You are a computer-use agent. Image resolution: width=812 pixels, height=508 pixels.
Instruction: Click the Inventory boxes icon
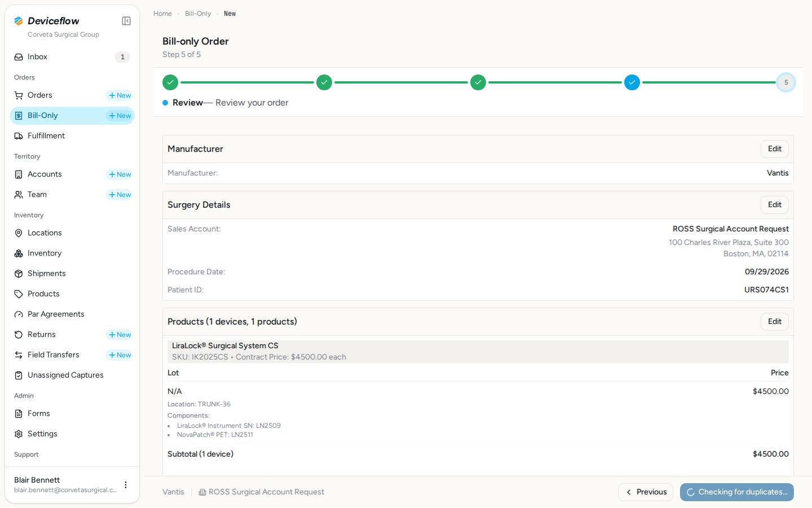click(x=19, y=253)
